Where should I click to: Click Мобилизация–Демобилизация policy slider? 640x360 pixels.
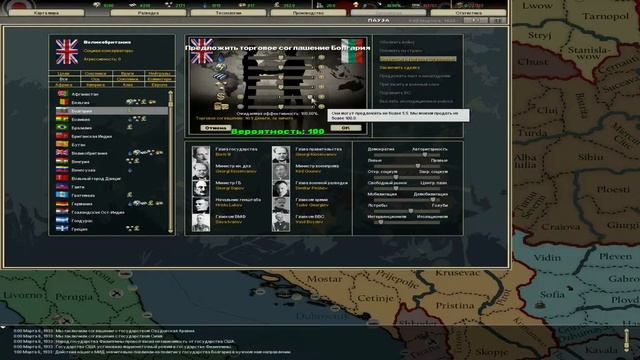[407, 200]
